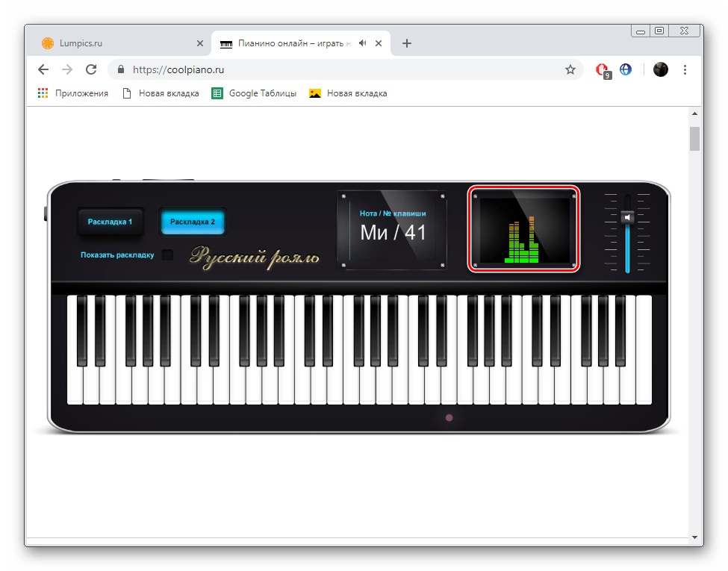Open first Новая вкладка bookmark
The height and width of the screenshot is (571, 728).
coord(161,93)
